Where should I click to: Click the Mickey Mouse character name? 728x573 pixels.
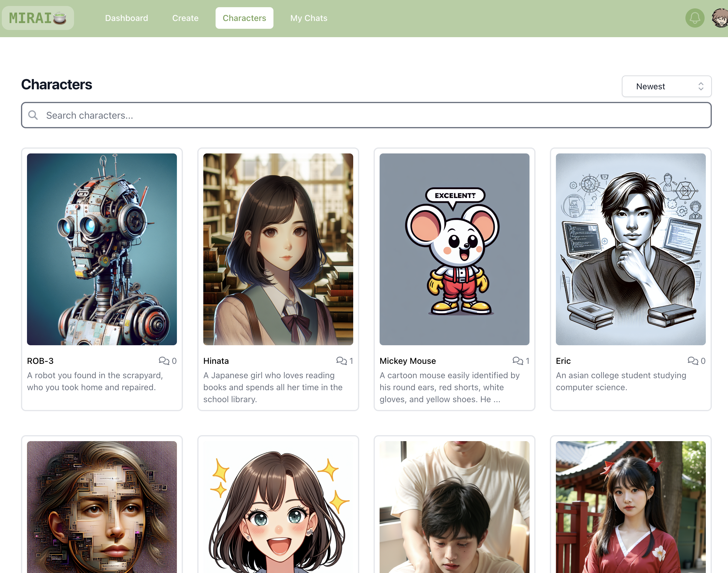click(407, 361)
